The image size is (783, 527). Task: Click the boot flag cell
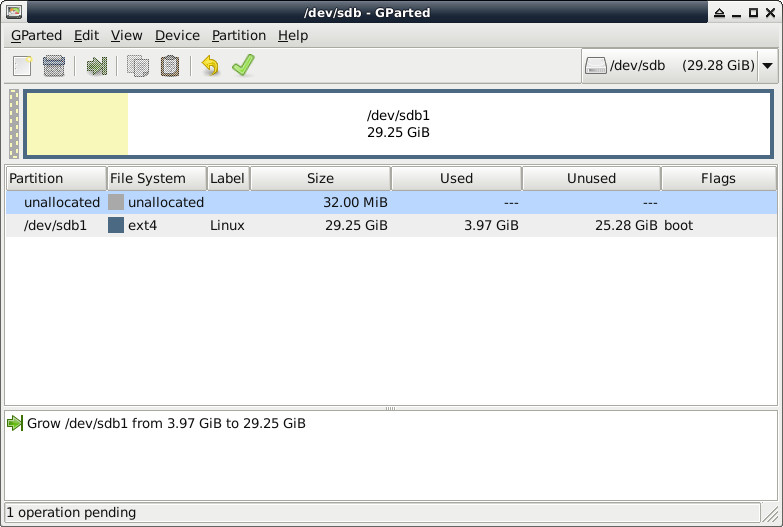679,225
